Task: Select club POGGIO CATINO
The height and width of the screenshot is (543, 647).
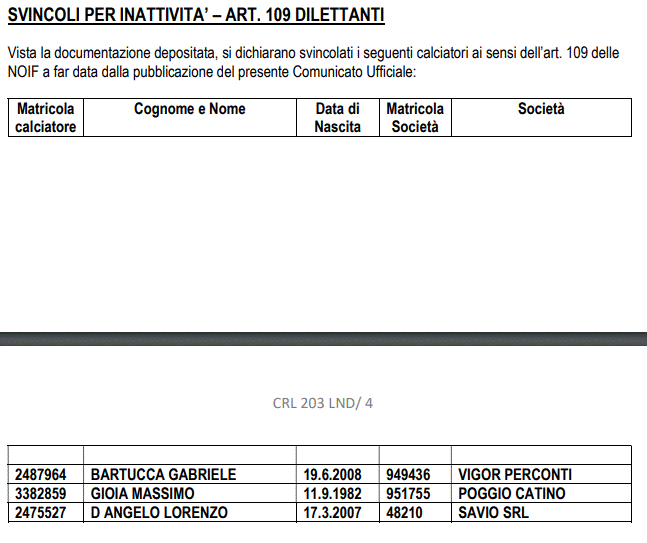Action: 512,493
